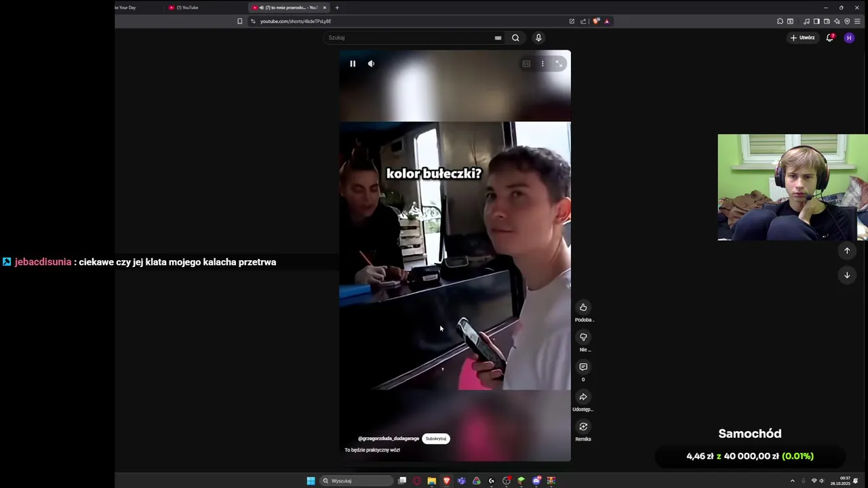868x488 pixels.
Task: Open the comments of the Short
Action: click(x=583, y=367)
